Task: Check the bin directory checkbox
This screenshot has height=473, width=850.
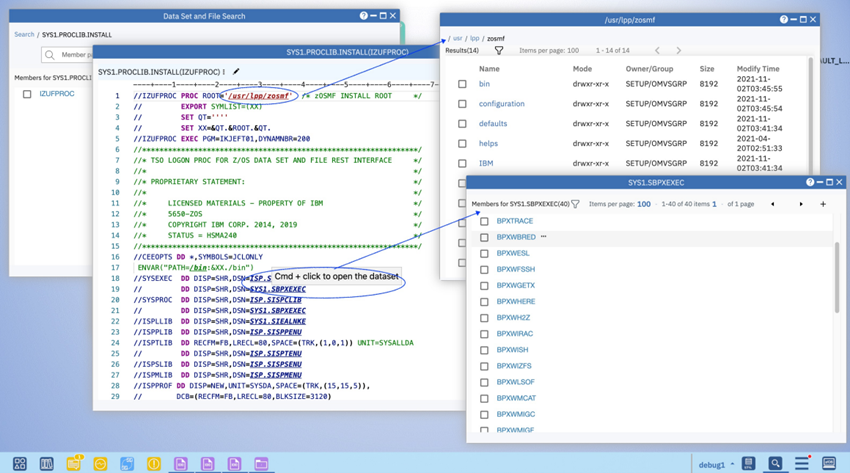Action: click(462, 84)
